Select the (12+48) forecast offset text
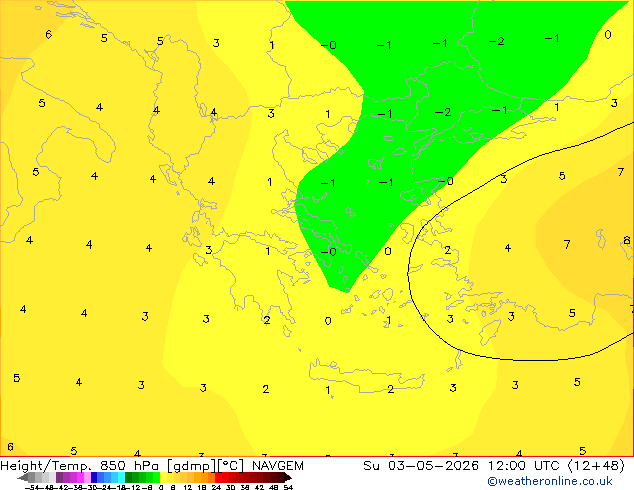 click(x=596, y=466)
